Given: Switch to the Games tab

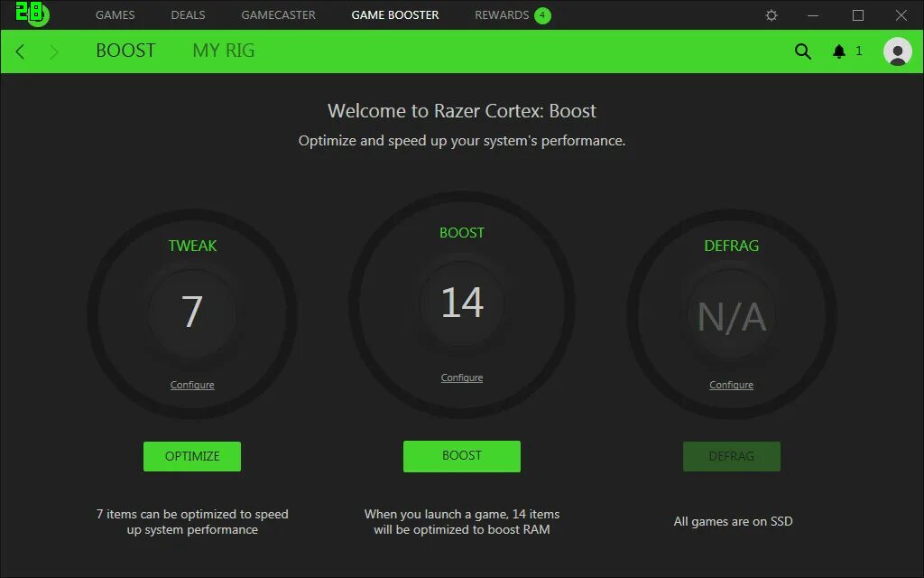Looking at the screenshot, I should point(115,14).
